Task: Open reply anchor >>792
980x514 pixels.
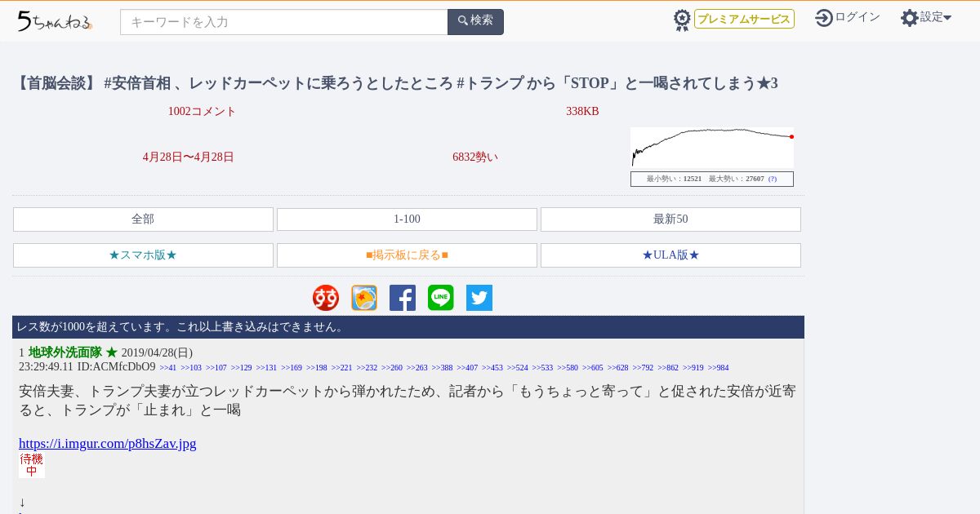Action: coord(643,368)
